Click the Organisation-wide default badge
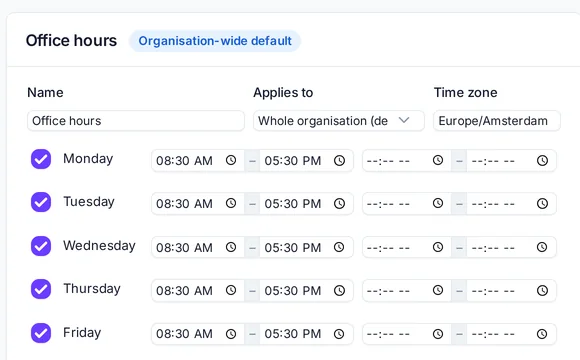This screenshot has height=360, width=580. click(215, 41)
